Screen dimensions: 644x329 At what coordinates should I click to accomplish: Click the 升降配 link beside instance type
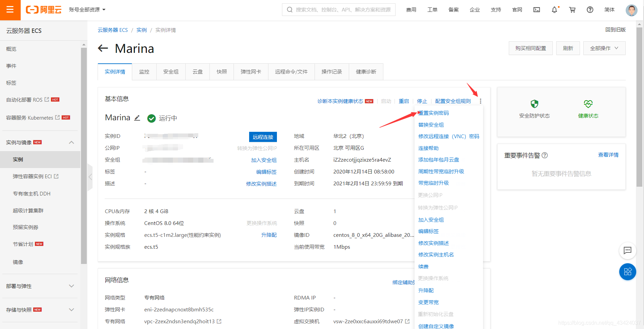click(269, 235)
